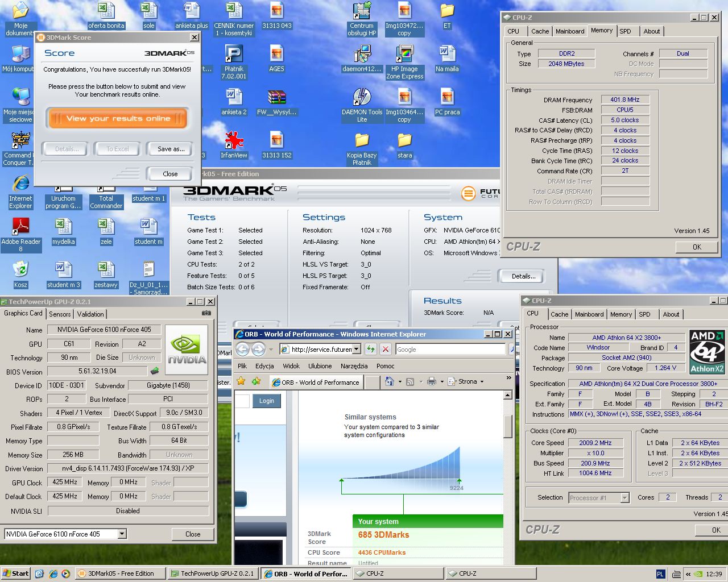Open the Sensors tab in GPU-Z

pos(60,314)
